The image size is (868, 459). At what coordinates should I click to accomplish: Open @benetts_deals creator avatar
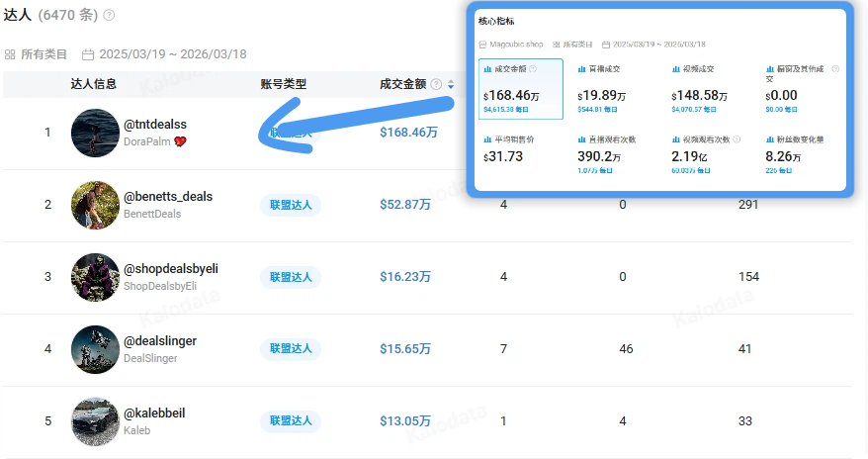coord(96,205)
